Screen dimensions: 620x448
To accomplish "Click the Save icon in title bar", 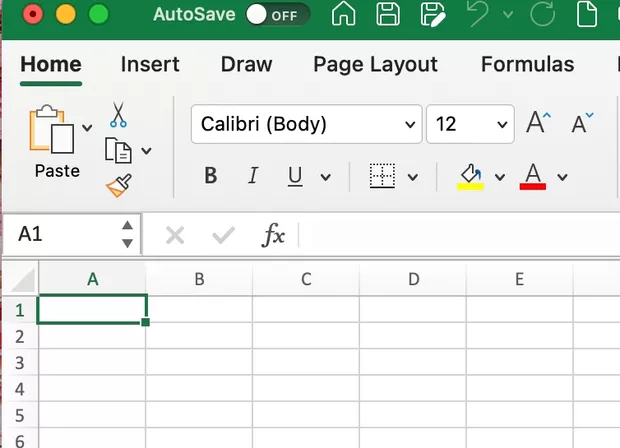I will (x=388, y=15).
